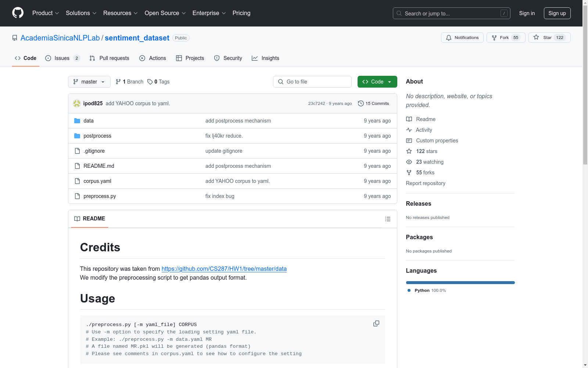View the 122 stars list
This screenshot has height=368, width=588.
(422, 151)
